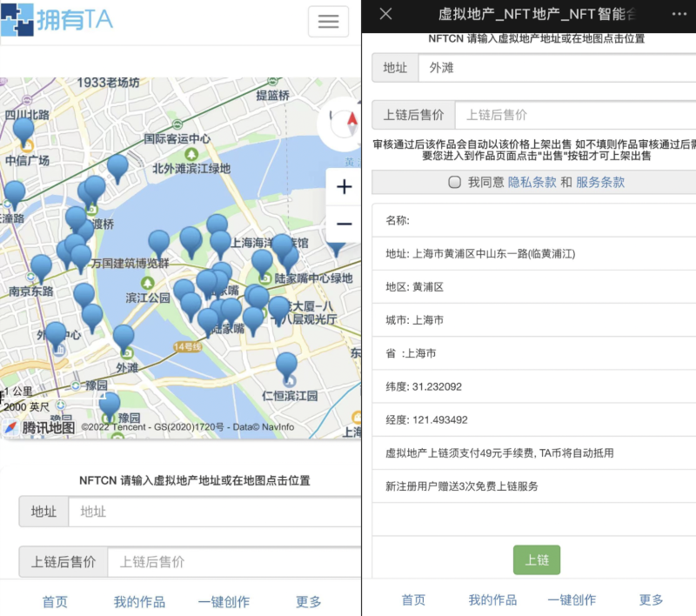Viewport: 696px width, 616px height.
Task: Click the 提篮桥 station label on map
Action: pos(272,95)
